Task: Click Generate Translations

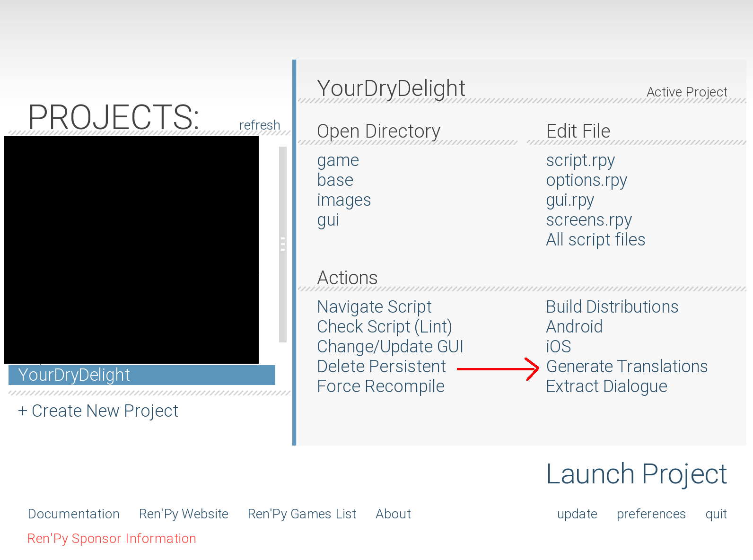Action: 627,367
